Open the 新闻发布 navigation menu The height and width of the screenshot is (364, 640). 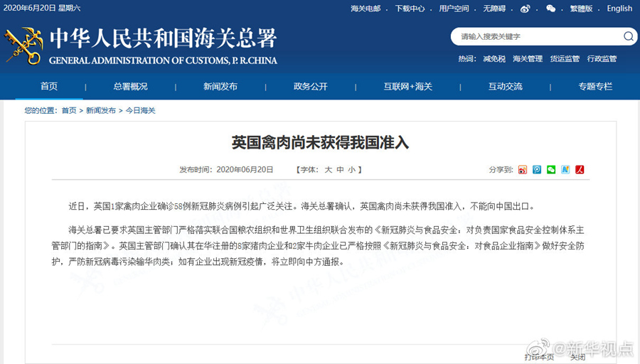220,87
